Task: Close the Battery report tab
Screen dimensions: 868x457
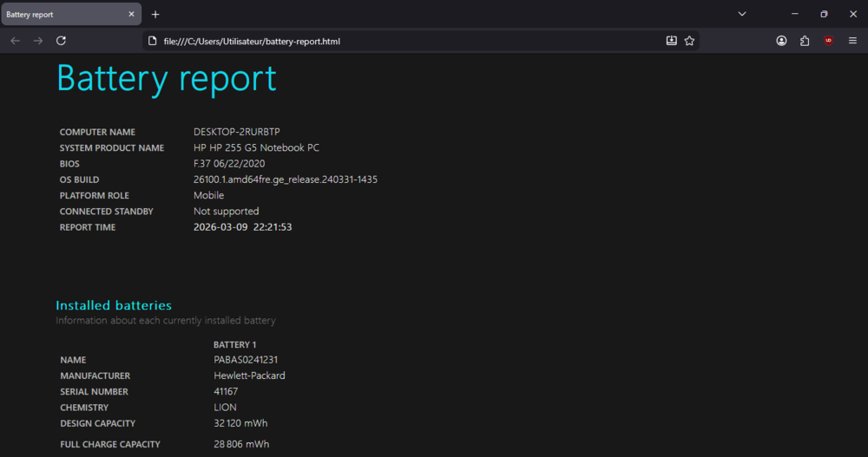Action: 132,15
